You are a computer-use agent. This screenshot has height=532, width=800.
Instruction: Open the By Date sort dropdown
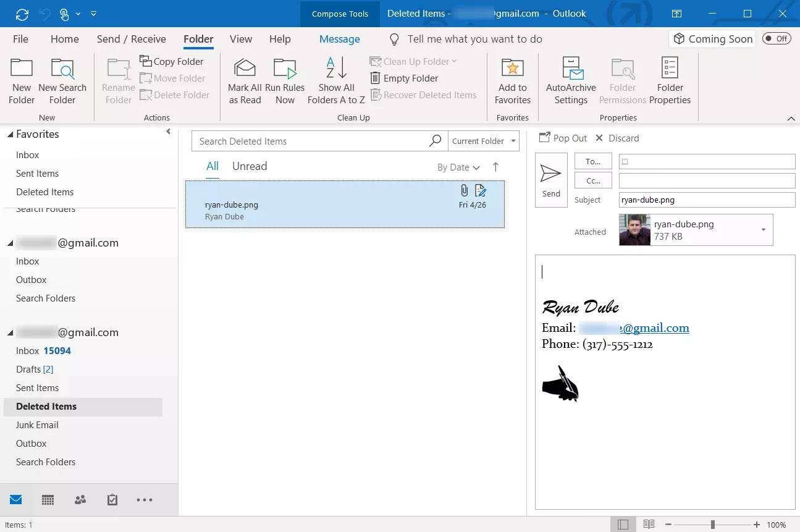tap(458, 167)
